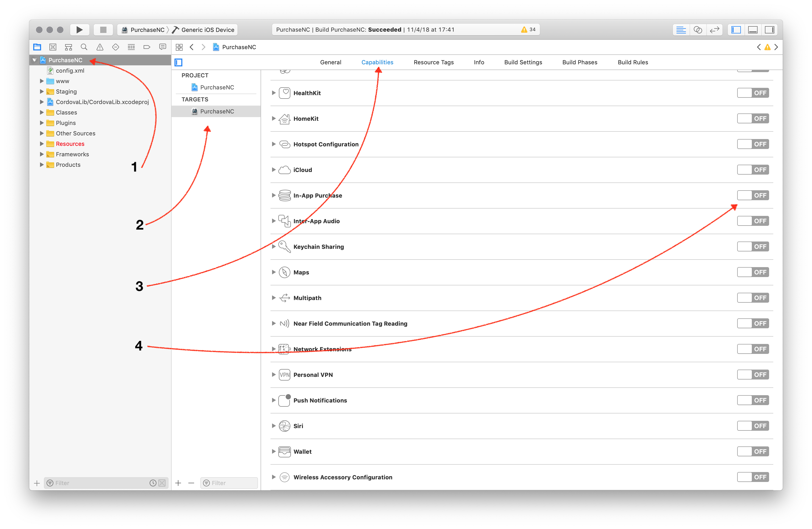Switch to the Resource Tags tab
The image size is (812, 529).
[433, 62]
